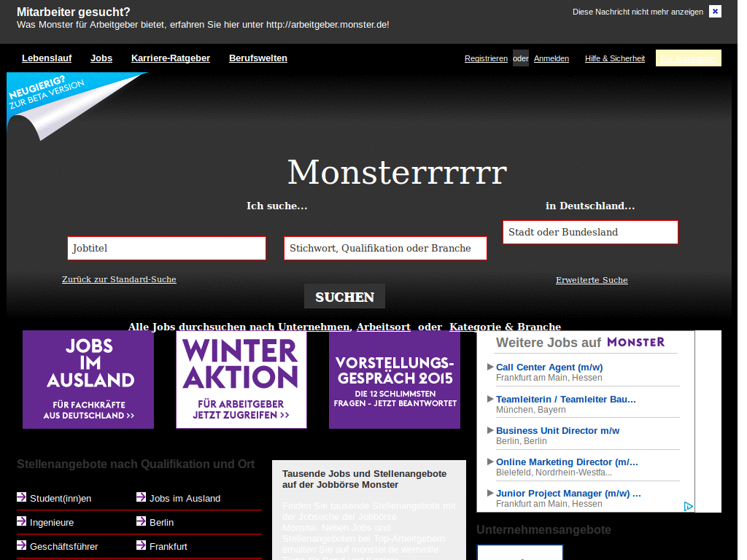Open the Winter Aktion banner
The width and height of the screenshot is (747, 560).
[241, 379]
